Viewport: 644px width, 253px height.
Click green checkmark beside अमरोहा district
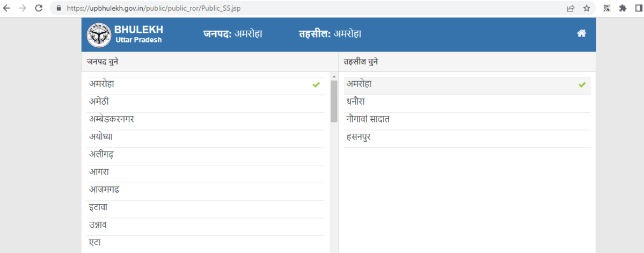click(316, 85)
